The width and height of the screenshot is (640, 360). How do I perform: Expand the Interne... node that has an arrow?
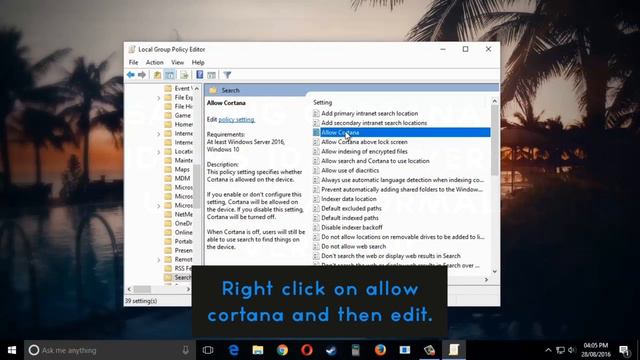(159, 133)
